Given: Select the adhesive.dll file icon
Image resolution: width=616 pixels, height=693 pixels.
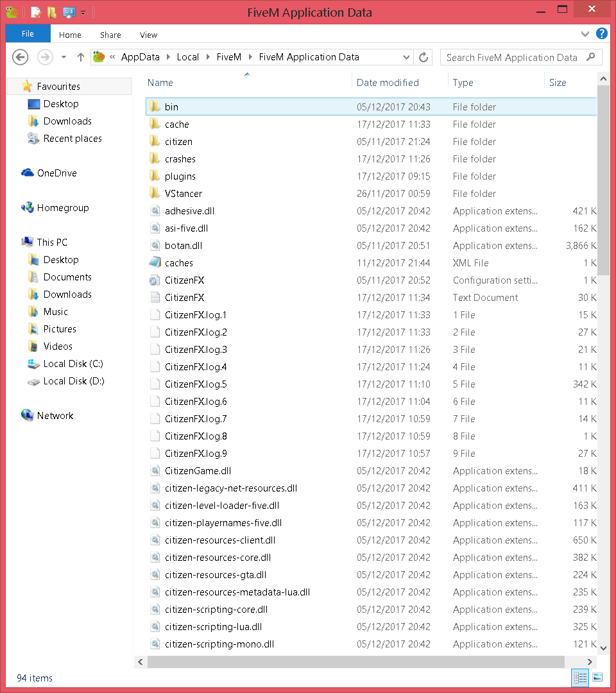Looking at the screenshot, I should (x=155, y=210).
